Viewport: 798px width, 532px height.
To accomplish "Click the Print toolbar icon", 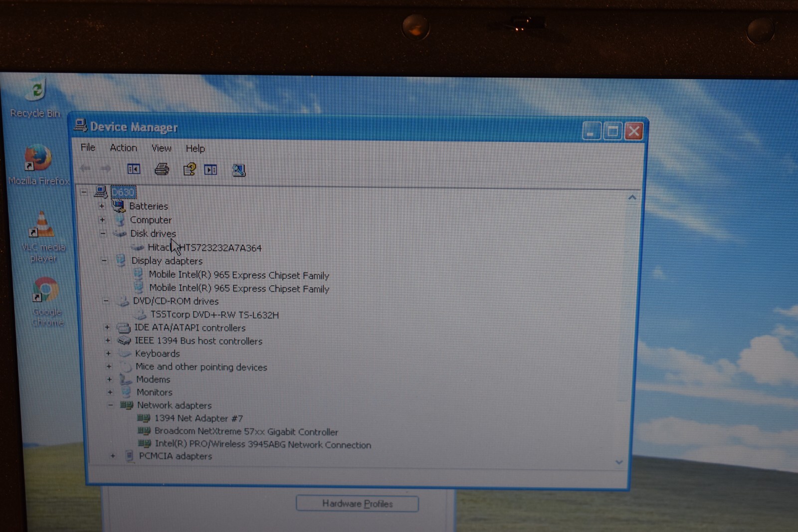I will point(162,170).
